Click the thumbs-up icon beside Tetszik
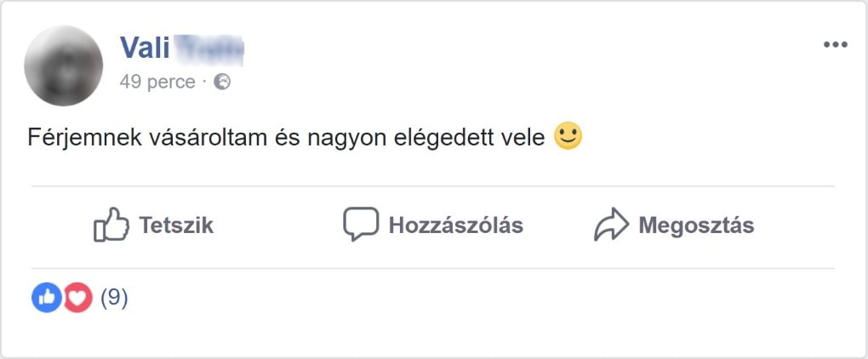Screen dimensions: 868x359 [x=111, y=225]
